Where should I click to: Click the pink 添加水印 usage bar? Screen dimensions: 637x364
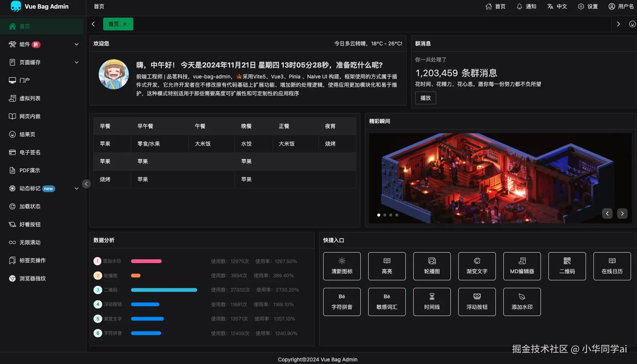pyautogui.click(x=146, y=261)
